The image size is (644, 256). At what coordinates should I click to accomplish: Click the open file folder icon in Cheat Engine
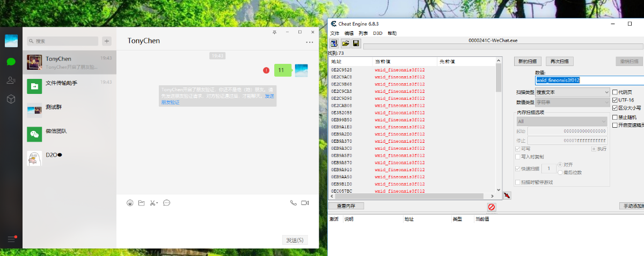(345, 43)
